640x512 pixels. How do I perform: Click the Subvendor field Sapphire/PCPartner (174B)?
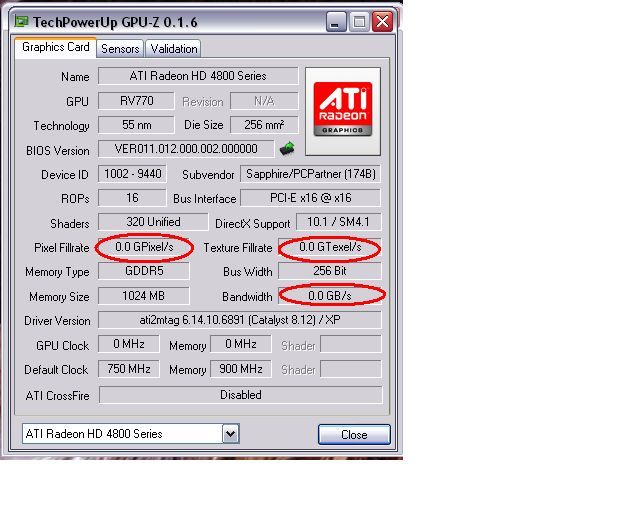click(x=311, y=174)
